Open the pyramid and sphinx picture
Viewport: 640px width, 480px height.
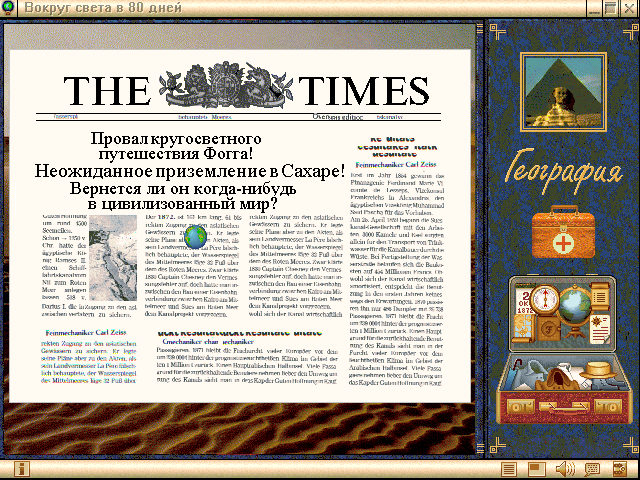coord(563,92)
